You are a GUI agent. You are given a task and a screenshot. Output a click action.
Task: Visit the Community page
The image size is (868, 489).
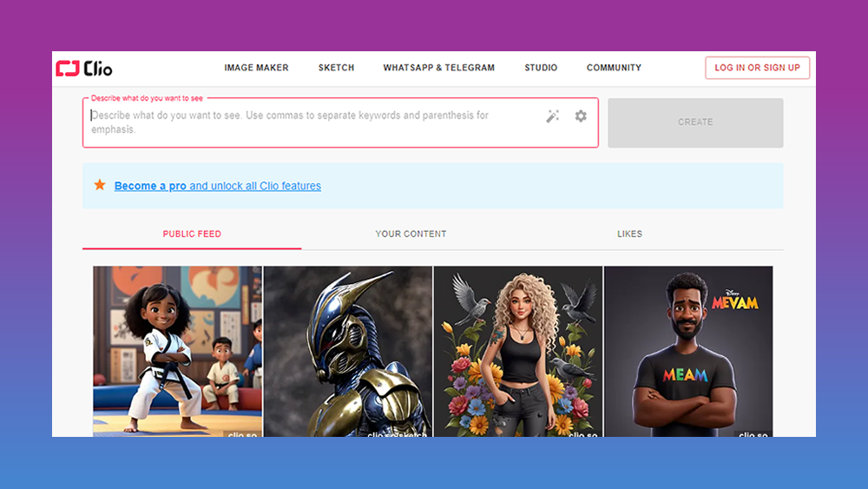tap(614, 68)
